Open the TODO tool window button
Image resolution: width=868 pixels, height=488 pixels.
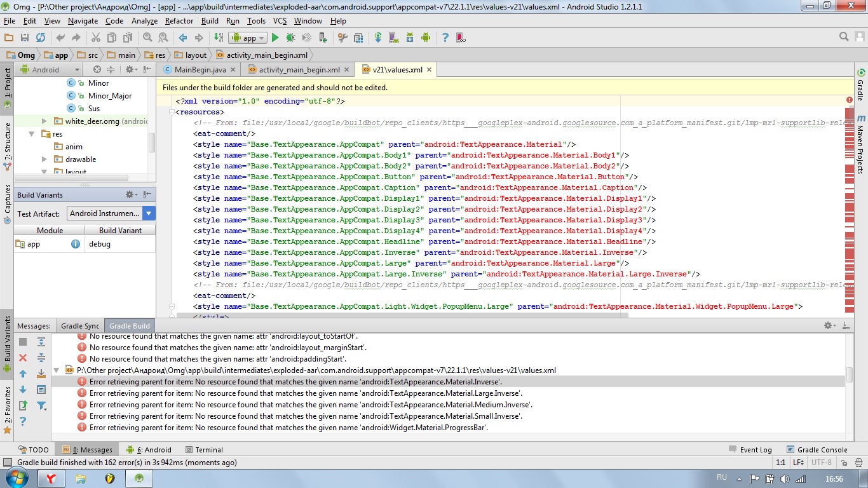pos(34,449)
